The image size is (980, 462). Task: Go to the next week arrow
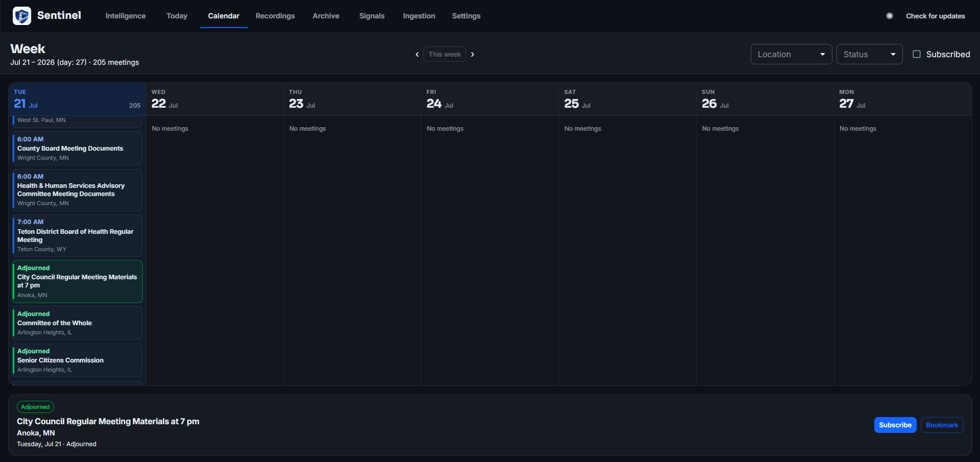[472, 54]
